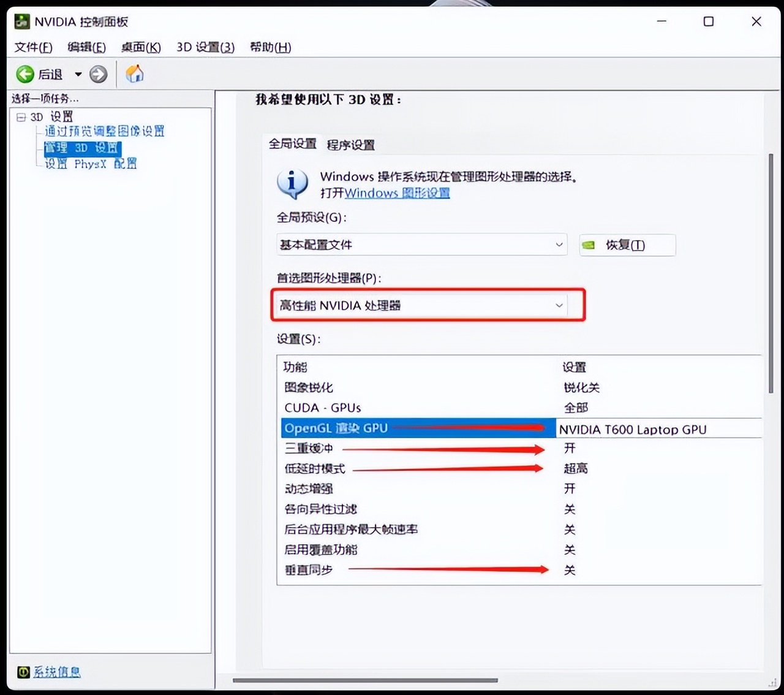Click the green icon inside the 恢复 button
784x695 pixels.
[589, 245]
